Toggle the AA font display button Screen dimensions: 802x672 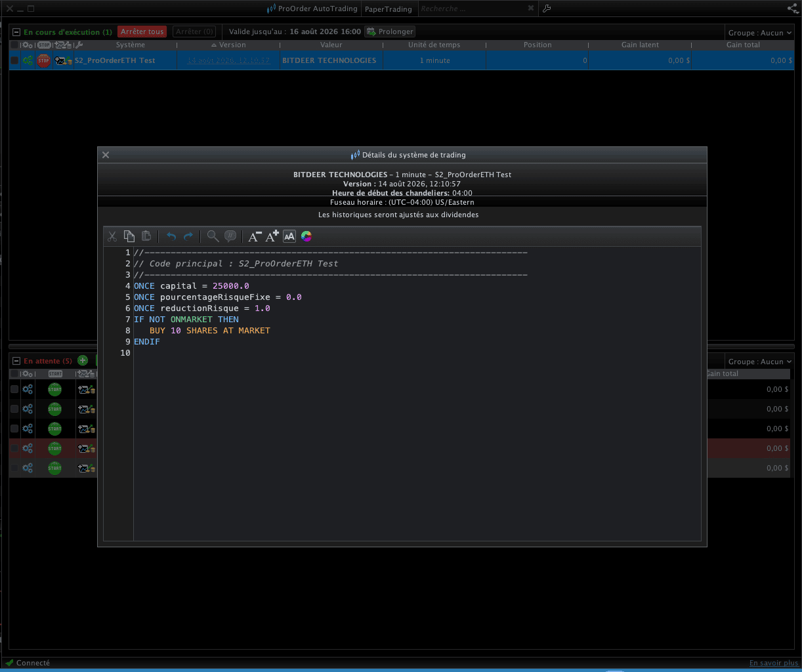[x=289, y=236]
